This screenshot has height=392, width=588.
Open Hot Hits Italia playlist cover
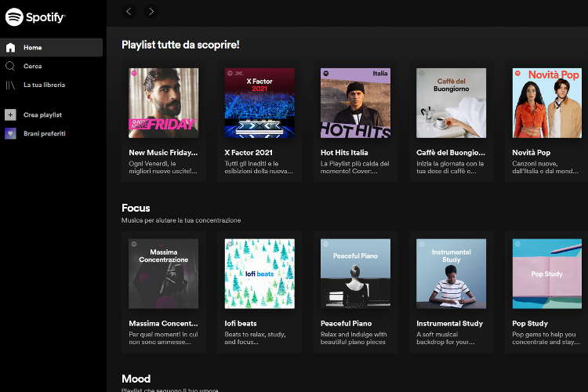tap(355, 103)
